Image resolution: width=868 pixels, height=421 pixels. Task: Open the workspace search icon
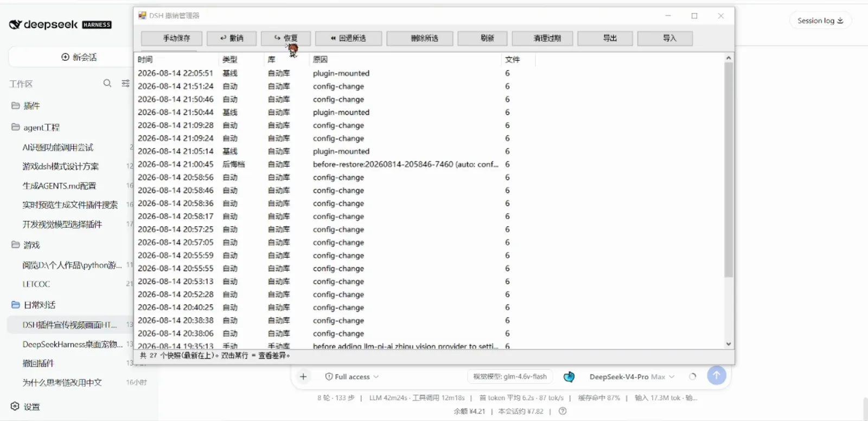107,83
